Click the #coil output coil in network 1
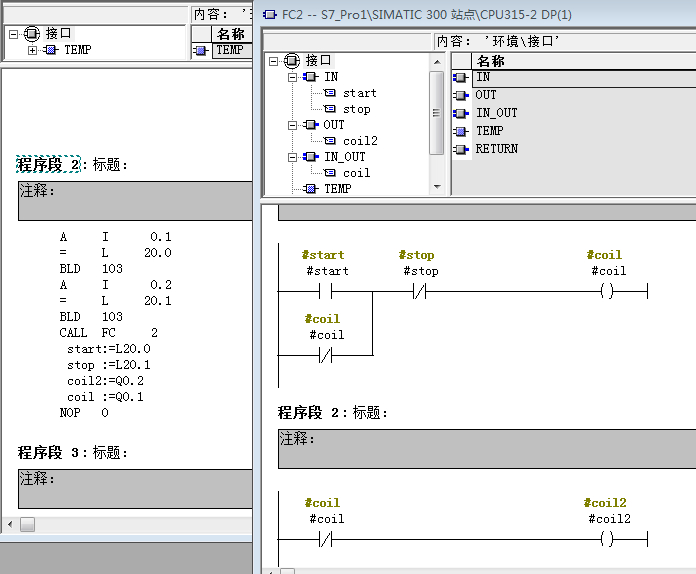 click(607, 292)
